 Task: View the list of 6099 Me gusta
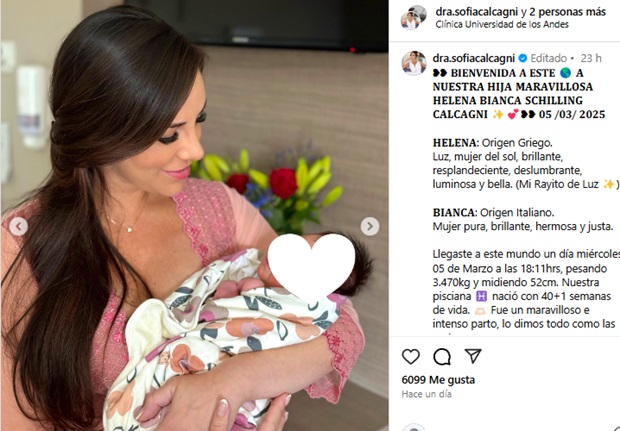(438, 380)
